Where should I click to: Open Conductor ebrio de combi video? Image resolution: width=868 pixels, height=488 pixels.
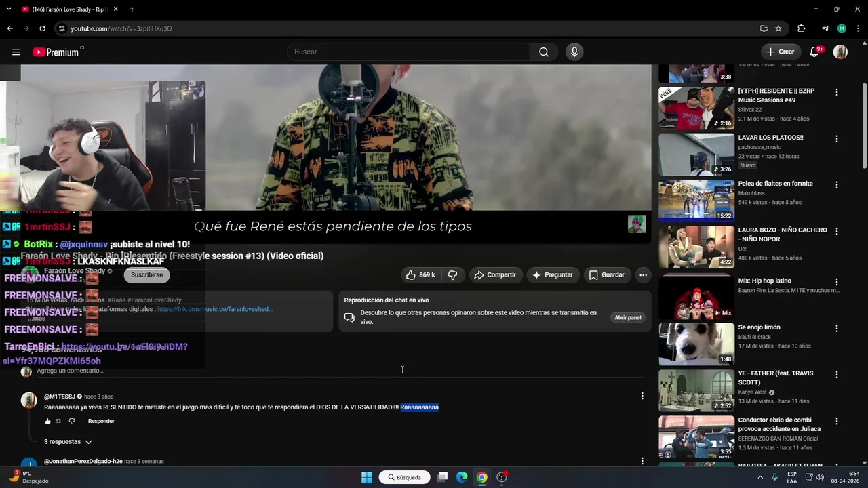(x=696, y=437)
